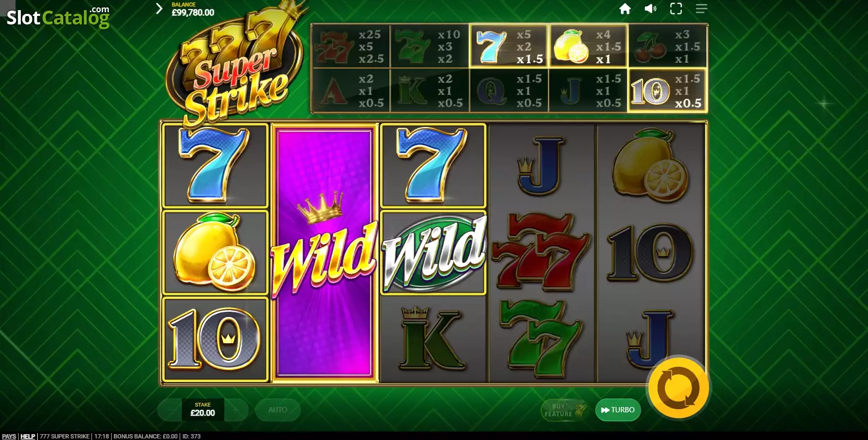This screenshot has height=440, width=868.
Task: Click the highlighted 10 paytable entry
Action: pyautogui.click(x=667, y=90)
